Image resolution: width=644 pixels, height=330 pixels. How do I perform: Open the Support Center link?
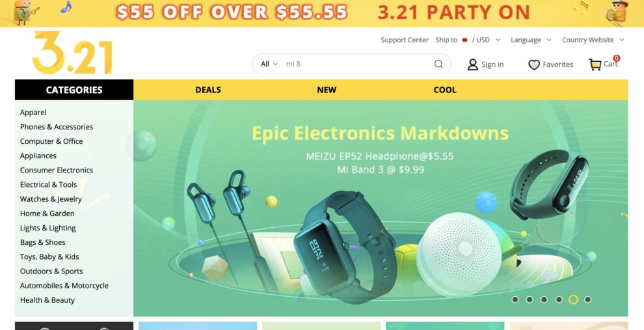tap(405, 40)
